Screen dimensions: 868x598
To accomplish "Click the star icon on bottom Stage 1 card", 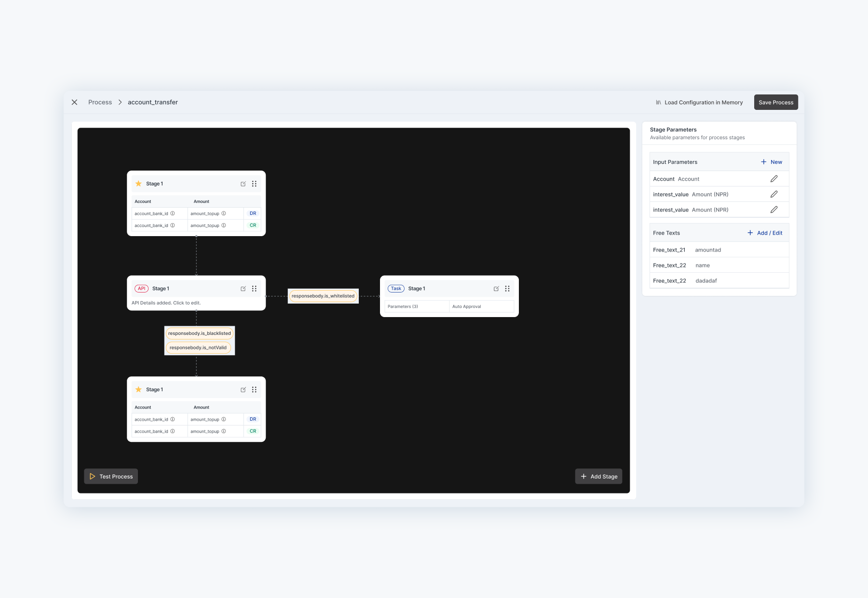I will (x=138, y=389).
